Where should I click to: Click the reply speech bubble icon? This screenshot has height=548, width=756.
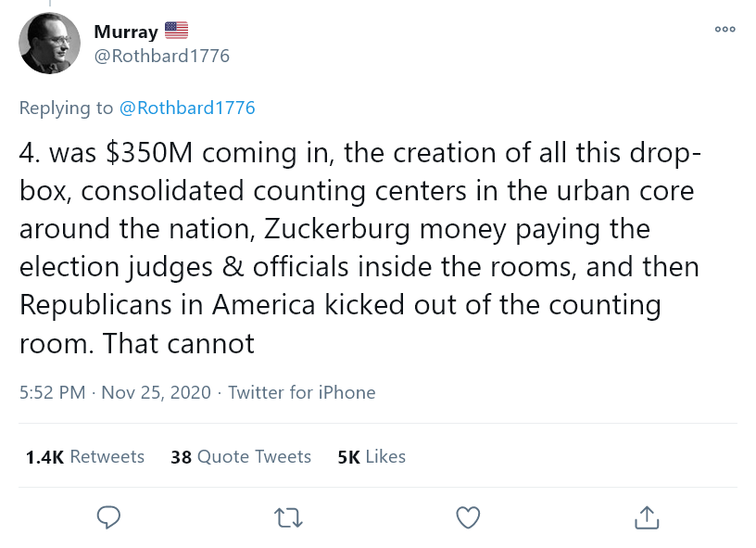(109, 516)
